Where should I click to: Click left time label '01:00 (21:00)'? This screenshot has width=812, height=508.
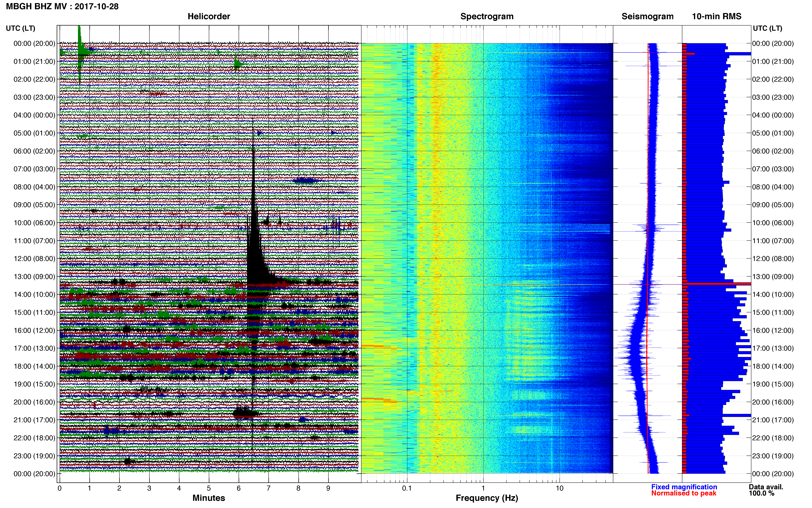(34, 62)
